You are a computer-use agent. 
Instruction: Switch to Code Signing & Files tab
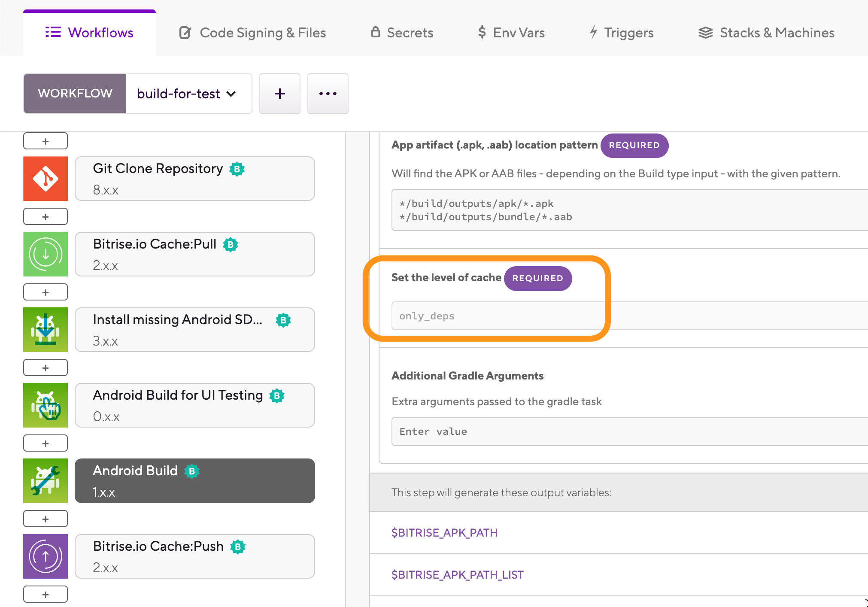coord(252,33)
